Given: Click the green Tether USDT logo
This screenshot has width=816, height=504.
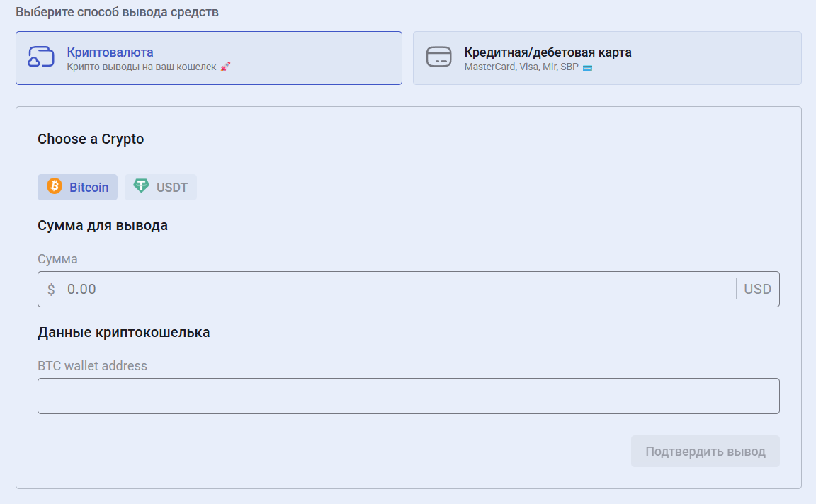Looking at the screenshot, I should (x=142, y=186).
